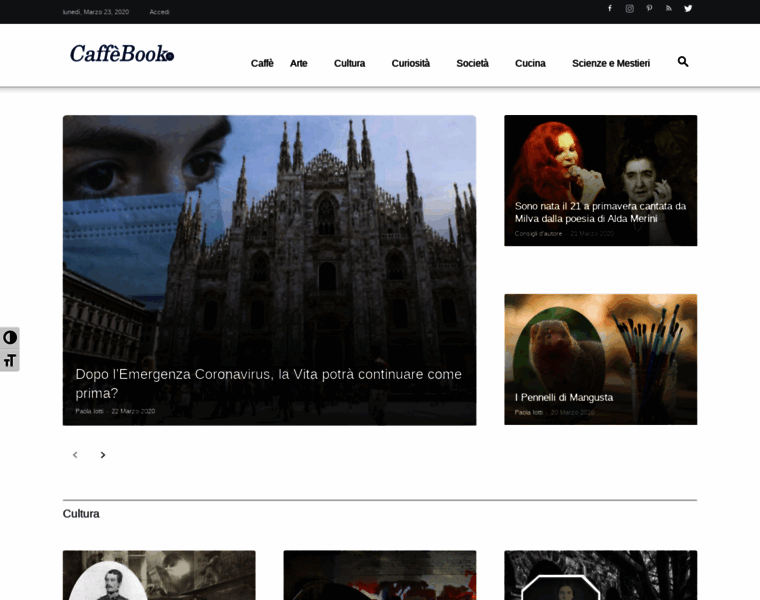Click the CaffèBook logo
This screenshot has width=760, height=600.
pos(122,54)
